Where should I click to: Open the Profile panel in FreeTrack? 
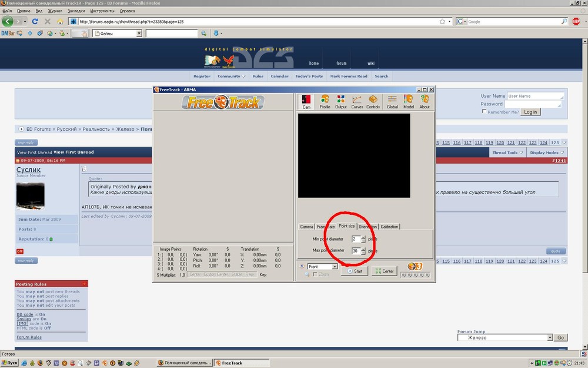325,102
